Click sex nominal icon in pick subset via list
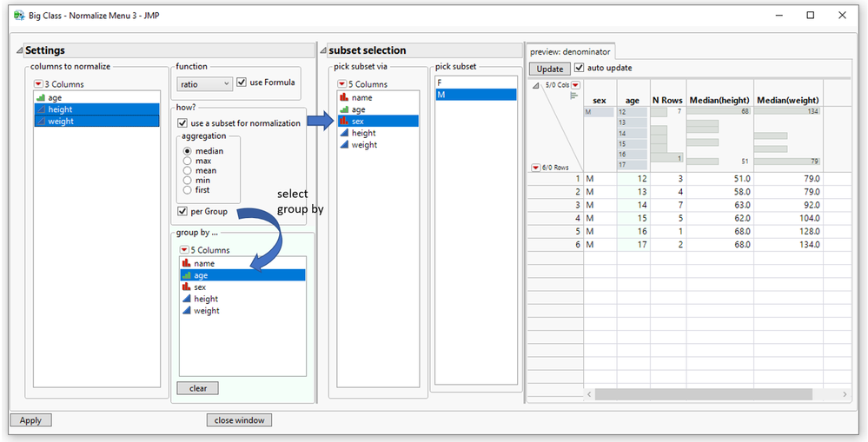This screenshot has height=442, width=868. point(344,122)
